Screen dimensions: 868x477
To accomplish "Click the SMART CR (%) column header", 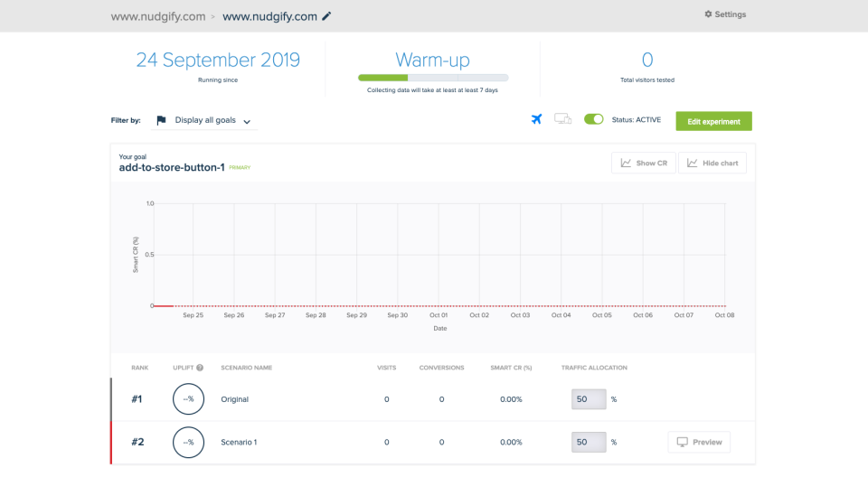I will (511, 368).
